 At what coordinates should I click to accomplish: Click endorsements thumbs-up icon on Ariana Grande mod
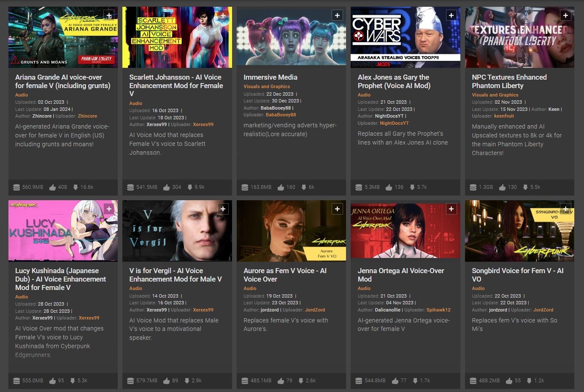(53, 187)
